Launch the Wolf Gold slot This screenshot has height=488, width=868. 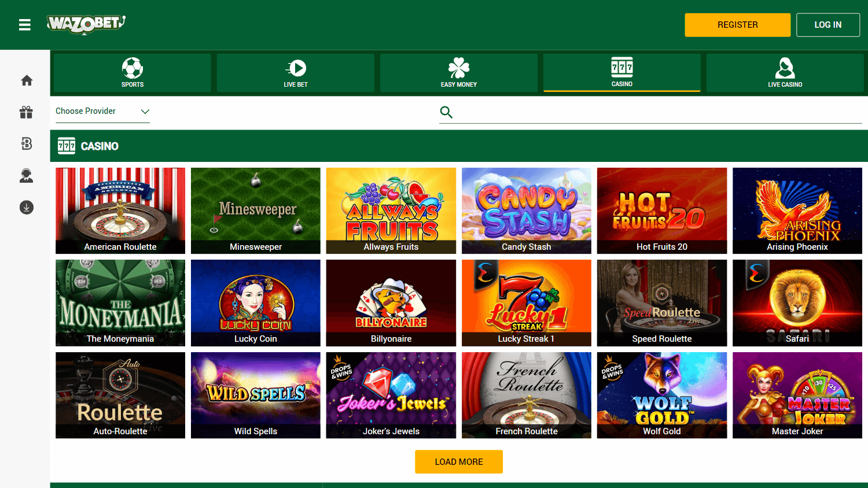click(x=662, y=395)
